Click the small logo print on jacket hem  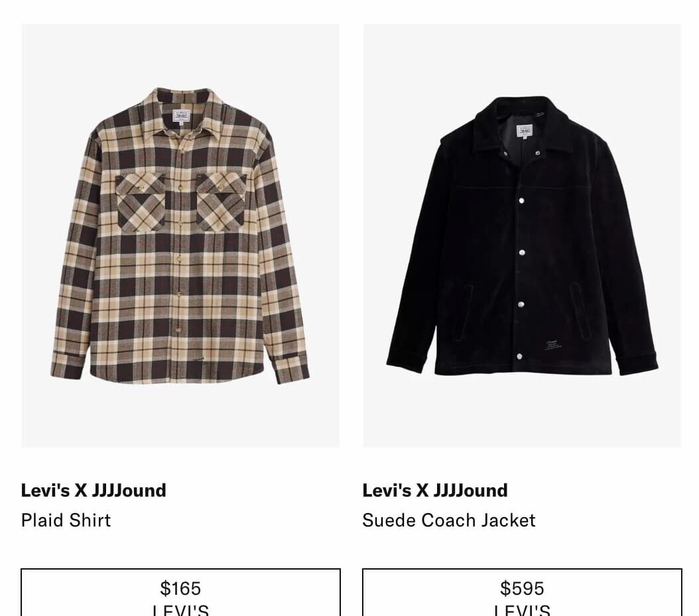click(x=553, y=345)
